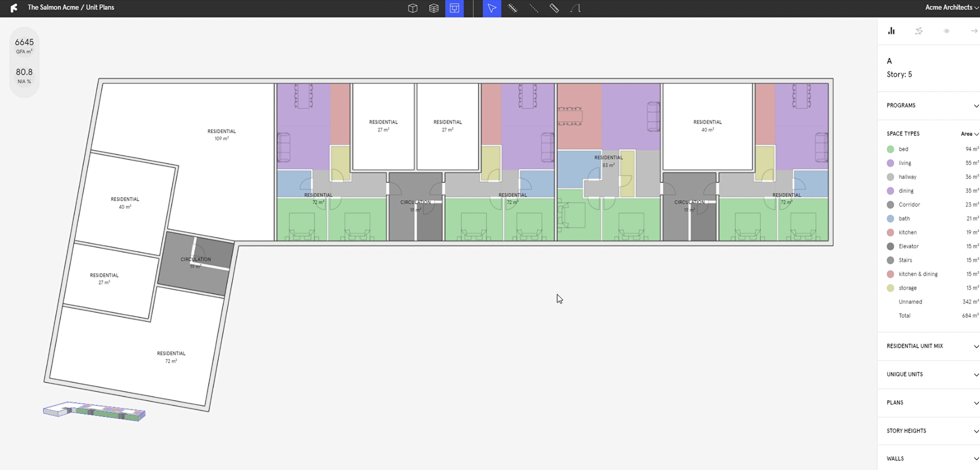Pick the dotted line tool
This screenshot has height=470, width=980.
click(533, 8)
